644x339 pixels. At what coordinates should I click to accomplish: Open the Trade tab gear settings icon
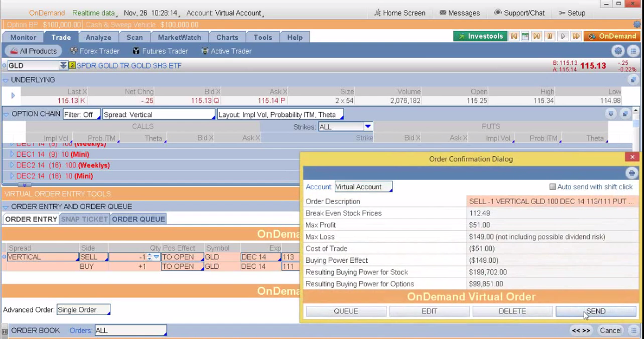(x=618, y=51)
